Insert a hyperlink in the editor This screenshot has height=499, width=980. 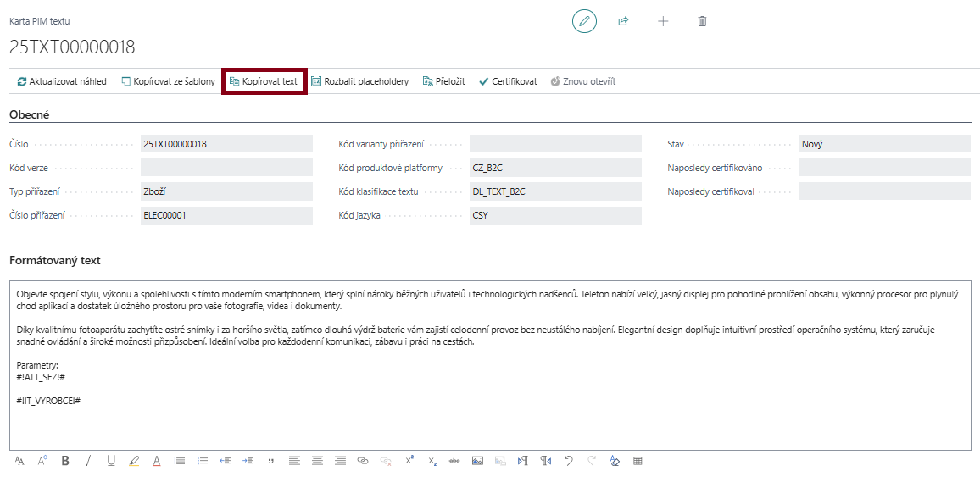click(363, 461)
